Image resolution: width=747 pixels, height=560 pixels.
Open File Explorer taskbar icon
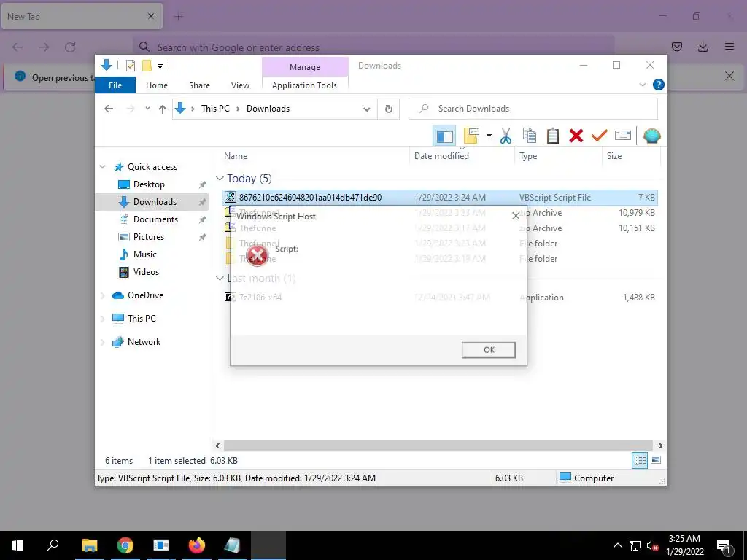pyautogui.click(x=90, y=545)
